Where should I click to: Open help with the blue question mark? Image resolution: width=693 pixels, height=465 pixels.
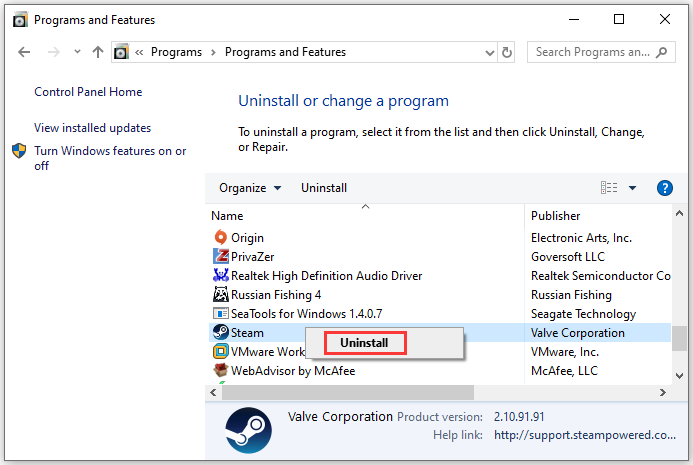point(664,188)
